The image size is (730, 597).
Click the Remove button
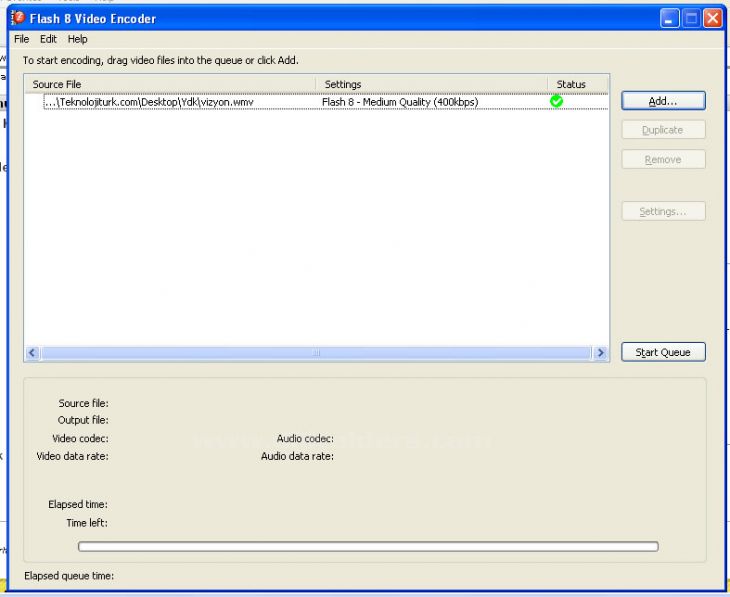tap(663, 160)
